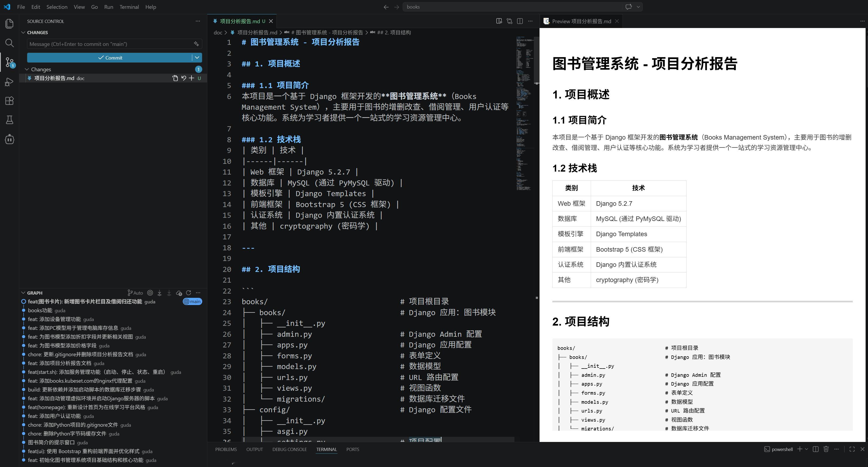This screenshot has height=467, width=868.
Task: Open the Terminal menu
Action: click(129, 7)
